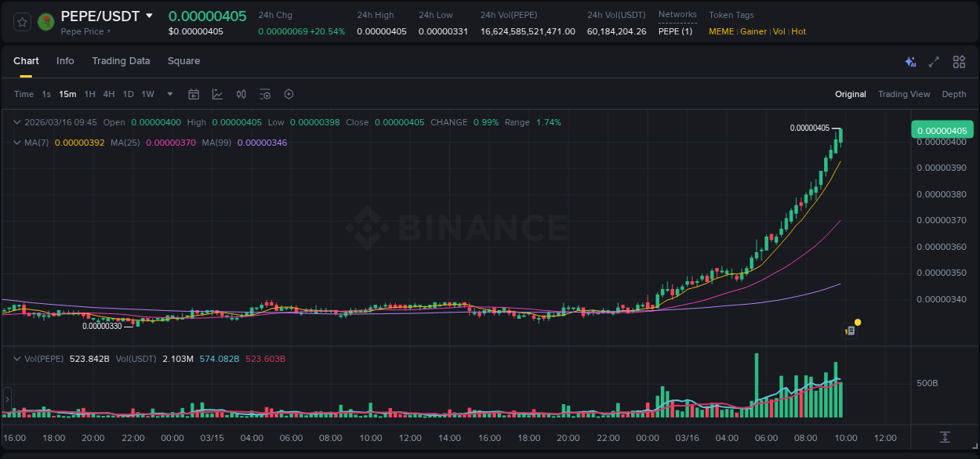The image size is (980, 459).
Task: Enter fullscreen with the diagonal arrows icon
Action: tap(934, 61)
